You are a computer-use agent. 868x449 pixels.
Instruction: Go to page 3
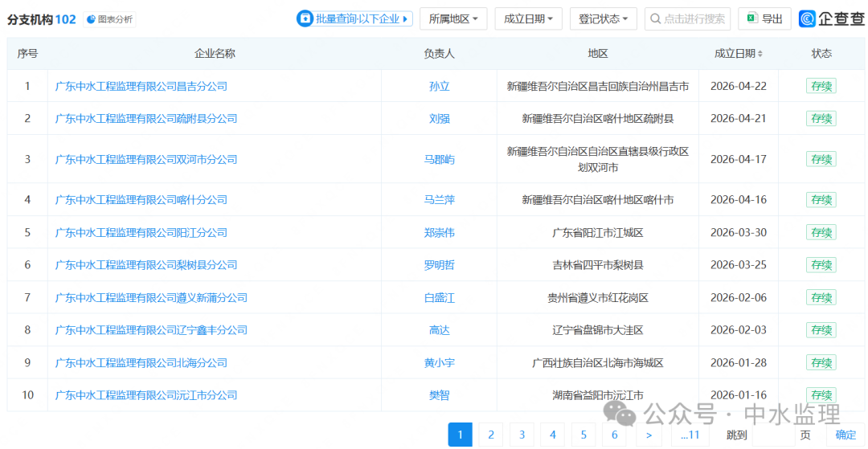[x=522, y=435]
